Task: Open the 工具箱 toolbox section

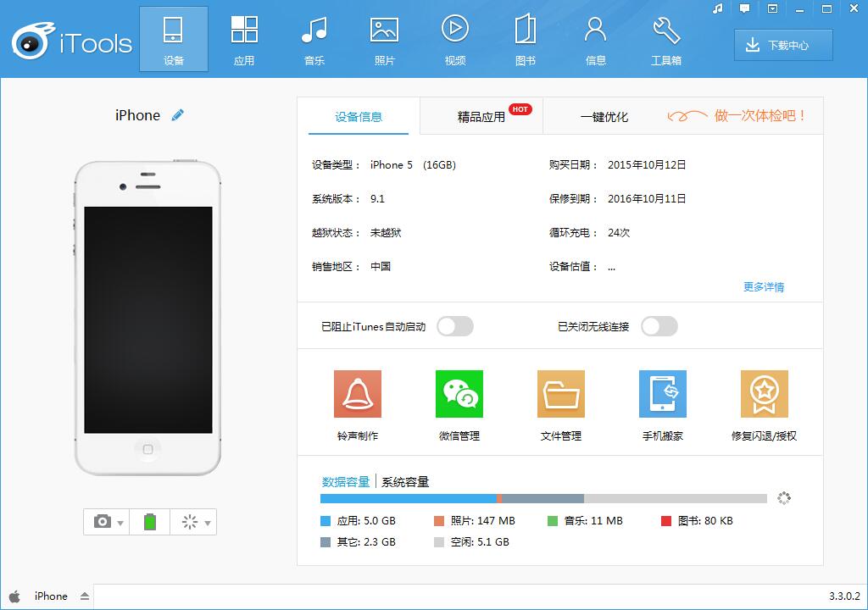Action: point(666,39)
